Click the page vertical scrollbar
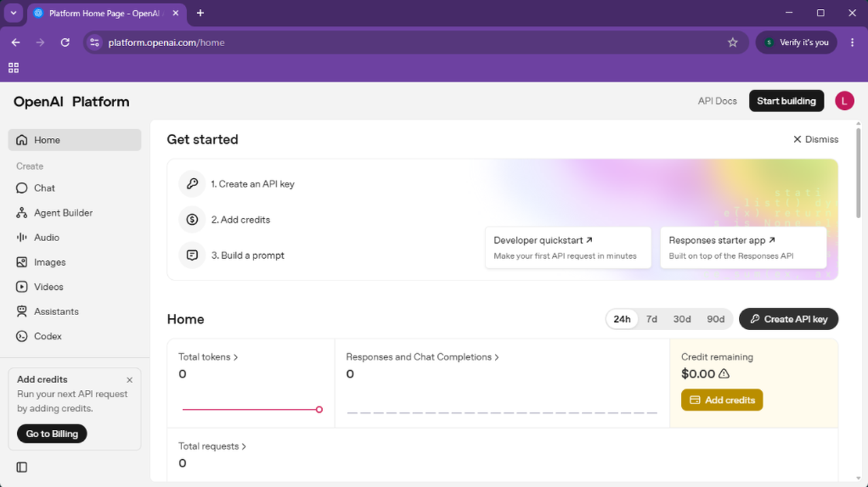868x487 pixels. pos(858,173)
